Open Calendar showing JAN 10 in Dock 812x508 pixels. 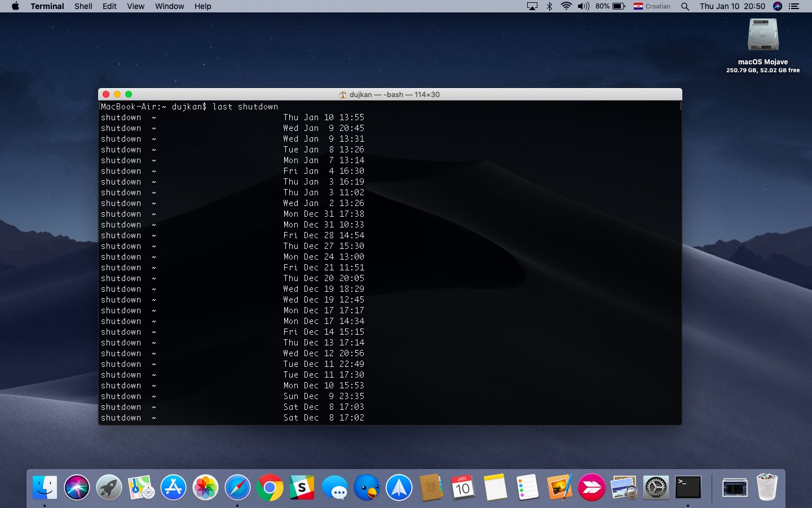point(463,487)
